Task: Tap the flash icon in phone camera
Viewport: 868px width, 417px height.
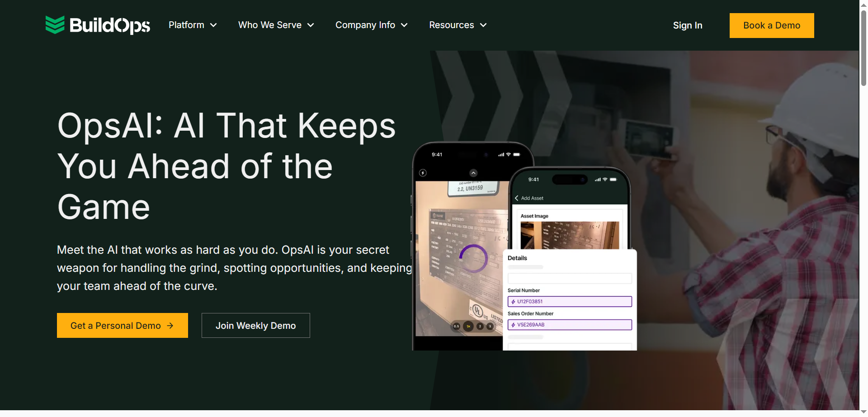Action: point(423,173)
